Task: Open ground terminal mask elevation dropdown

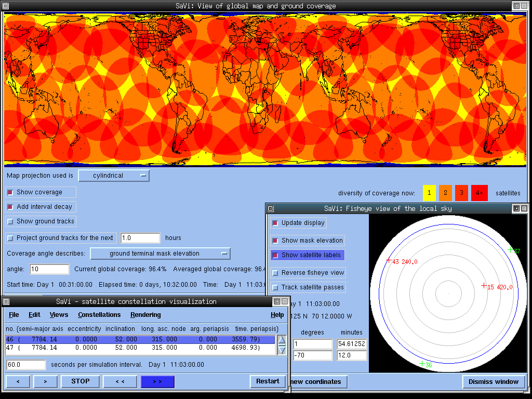Action: [160, 254]
